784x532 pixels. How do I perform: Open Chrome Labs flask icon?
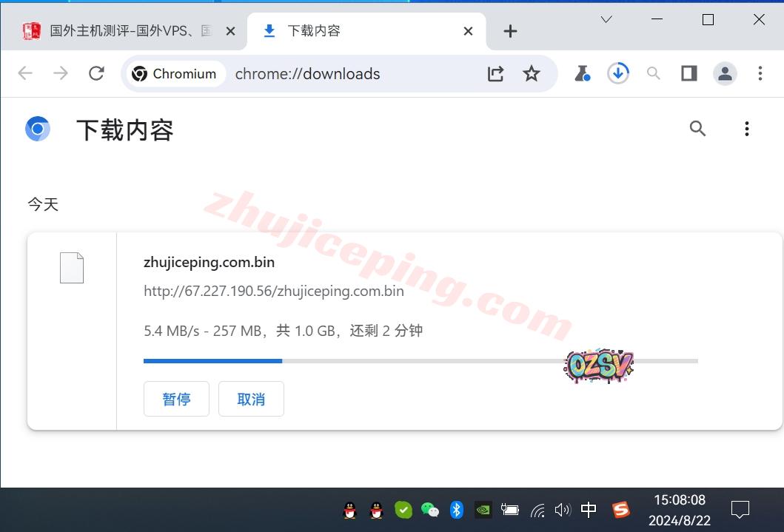[582, 73]
